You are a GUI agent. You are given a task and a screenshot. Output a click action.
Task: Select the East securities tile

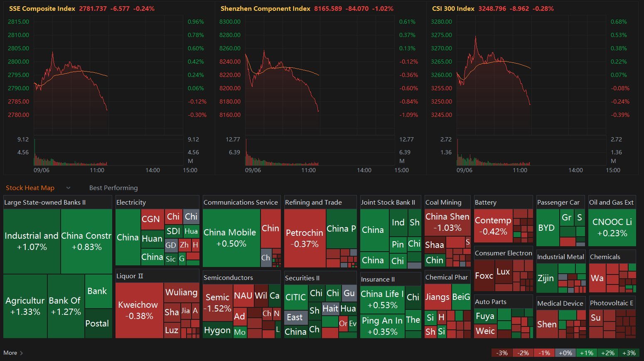(296, 318)
